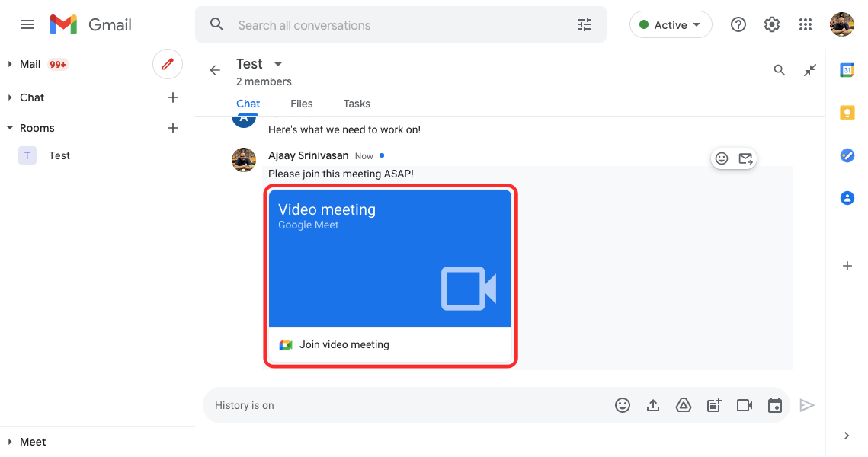Click the calendar invite icon in composer
The height and width of the screenshot is (457, 868).
[775, 405]
